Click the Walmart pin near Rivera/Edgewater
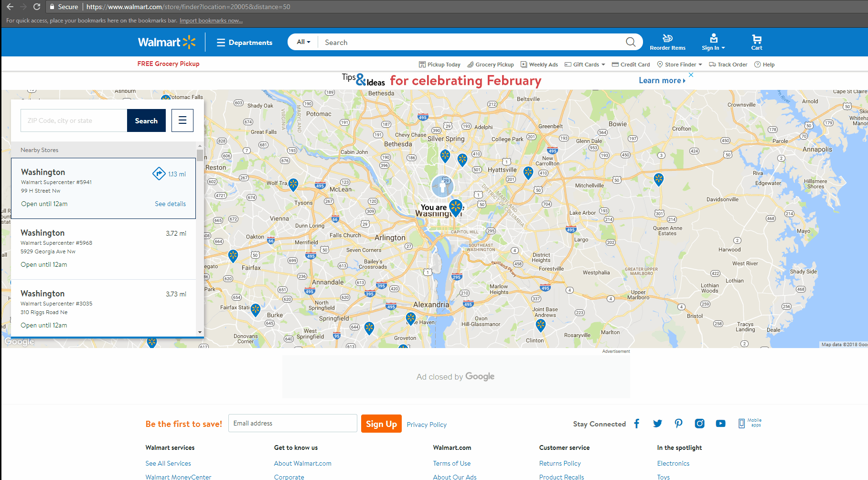Screen dimensions: 868x480 (659, 179)
